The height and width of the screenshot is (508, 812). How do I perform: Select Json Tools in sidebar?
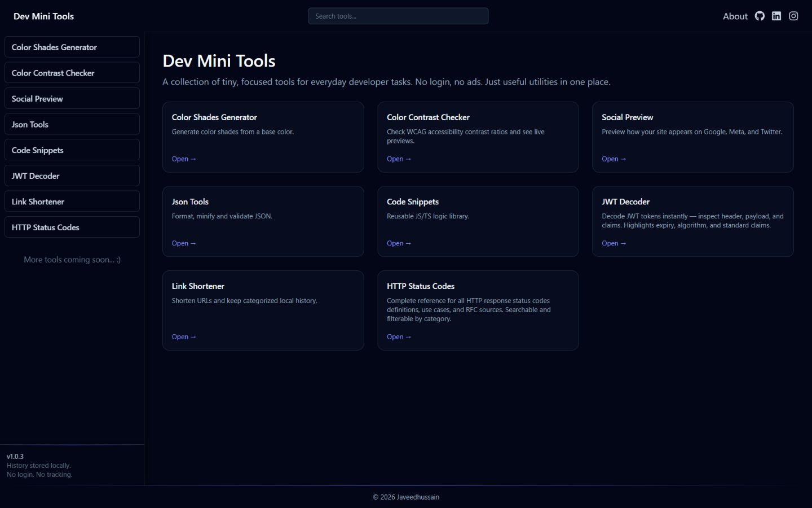coord(72,124)
